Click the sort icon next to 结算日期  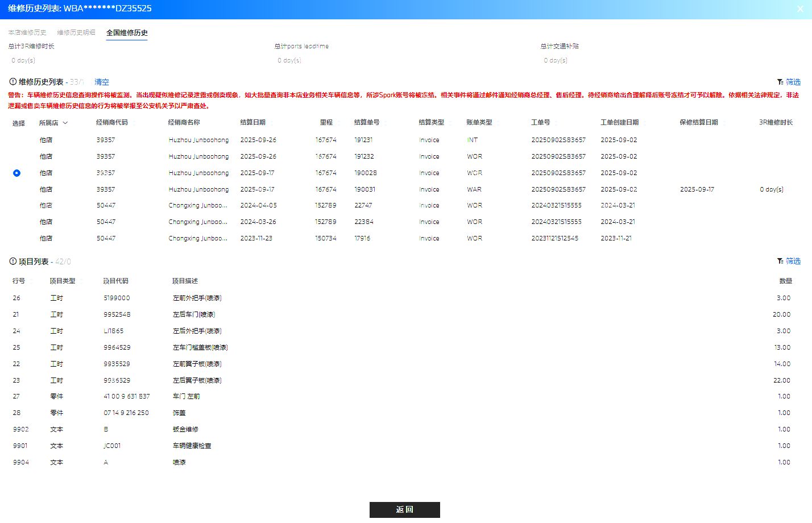(x=271, y=123)
